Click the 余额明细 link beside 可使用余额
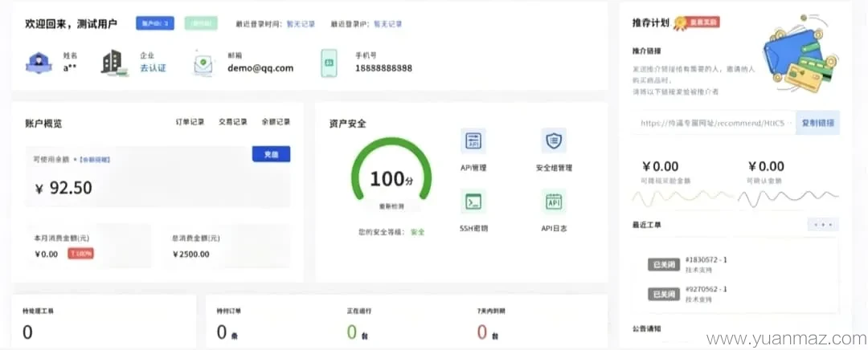This screenshot has height=350, width=868. point(94,160)
